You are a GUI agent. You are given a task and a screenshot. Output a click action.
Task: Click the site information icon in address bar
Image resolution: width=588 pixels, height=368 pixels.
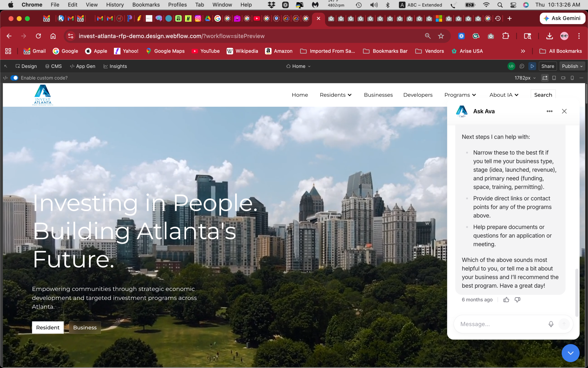(71, 36)
